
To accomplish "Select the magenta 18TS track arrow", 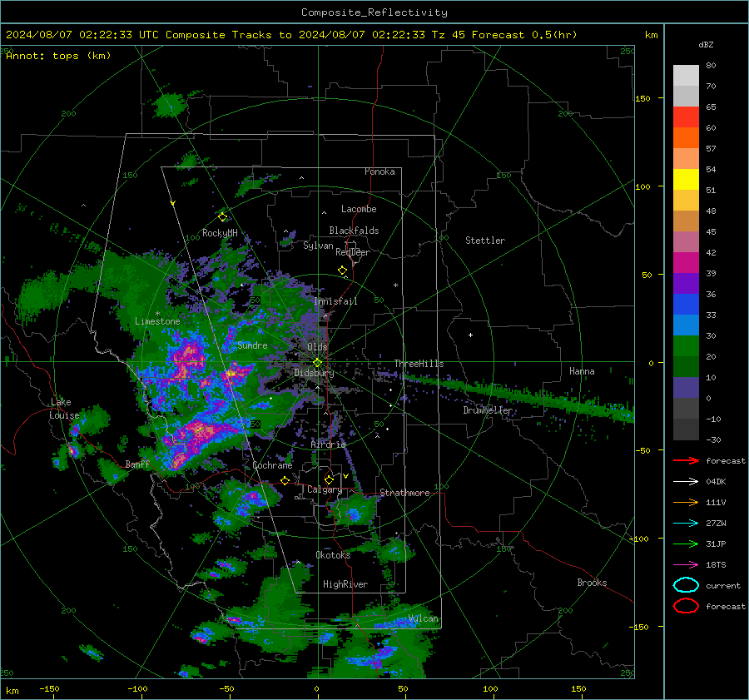I will click(x=686, y=565).
